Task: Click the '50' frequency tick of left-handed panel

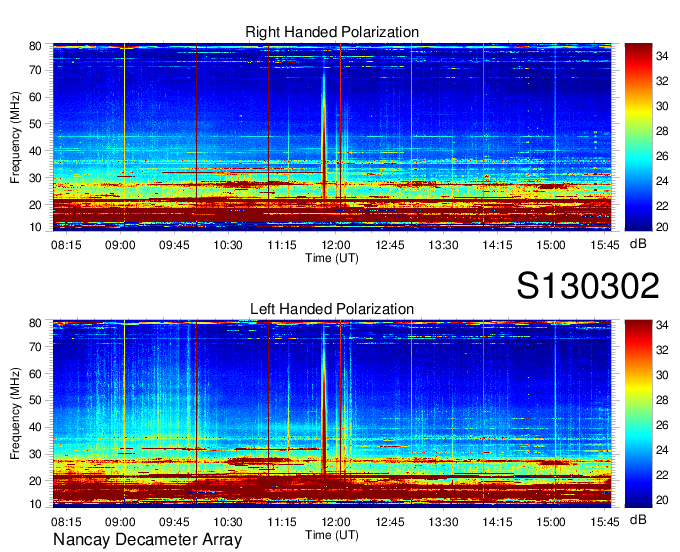Action: point(35,400)
